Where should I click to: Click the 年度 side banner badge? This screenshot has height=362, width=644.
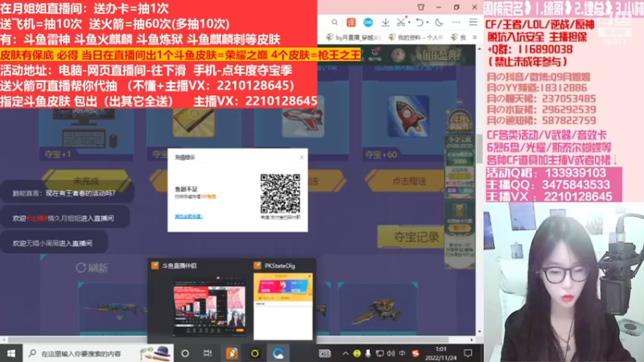[x=460, y=122]
